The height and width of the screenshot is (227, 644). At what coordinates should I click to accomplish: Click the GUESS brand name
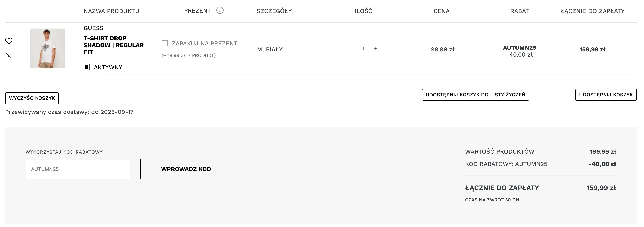click(94, 28)
